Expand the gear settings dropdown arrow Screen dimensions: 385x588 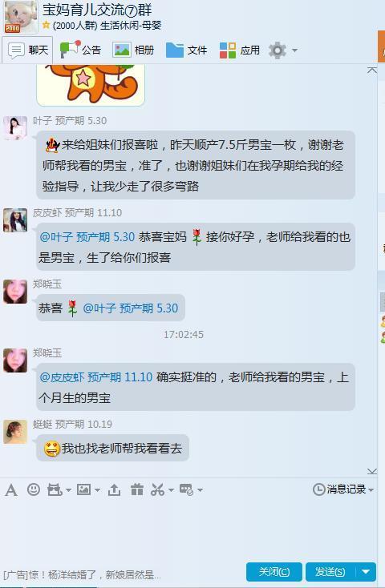295,50
